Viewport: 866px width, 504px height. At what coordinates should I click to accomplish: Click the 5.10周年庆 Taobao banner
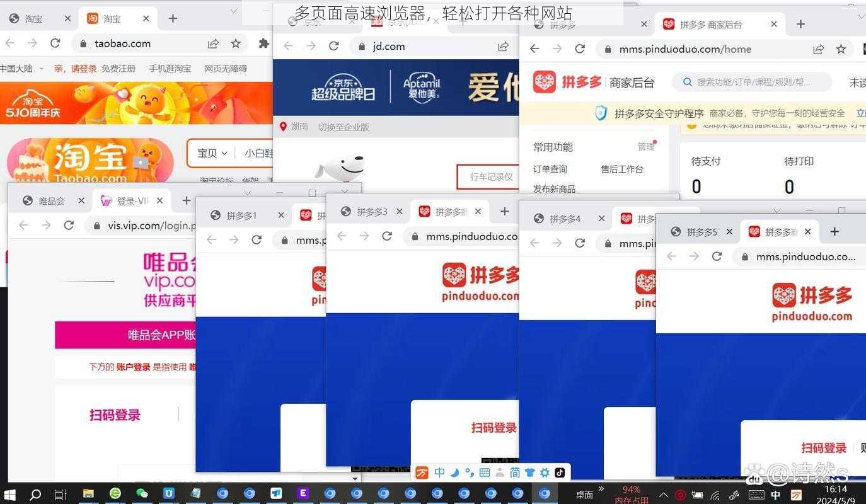[136, 103]
